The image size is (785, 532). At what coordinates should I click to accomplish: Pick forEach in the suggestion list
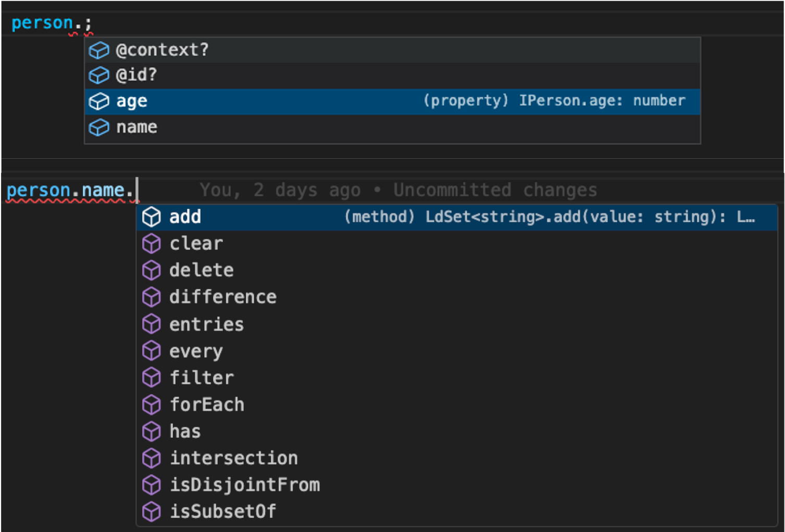(207, 404)
